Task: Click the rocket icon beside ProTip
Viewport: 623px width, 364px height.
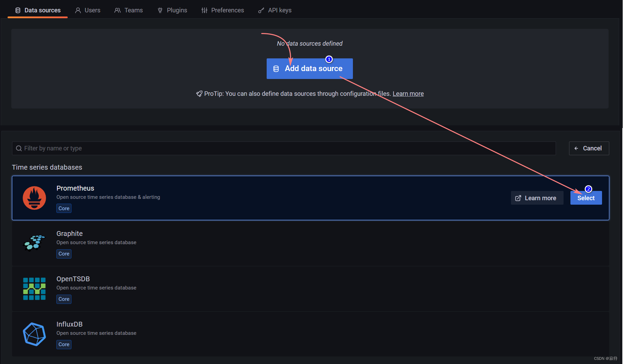Action: [199, 94]
